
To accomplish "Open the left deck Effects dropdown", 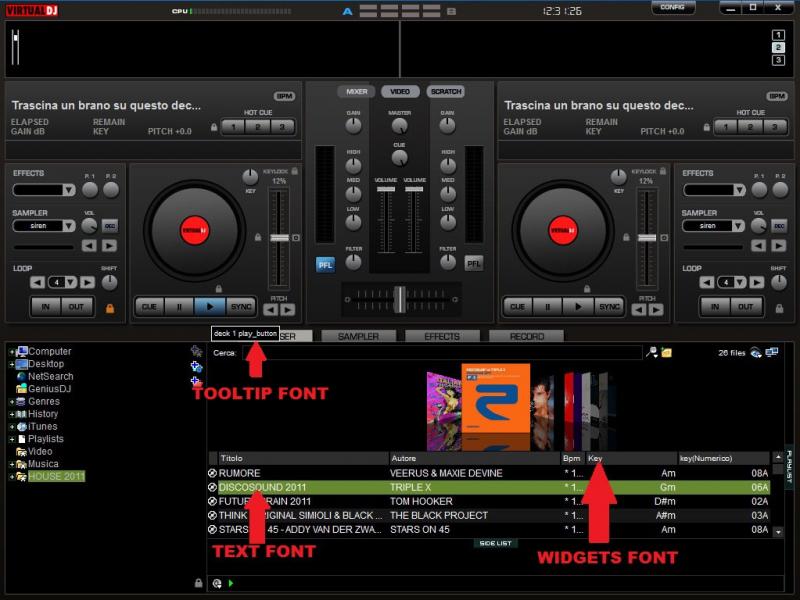I will pyautogui.click(x=69, y=190).
